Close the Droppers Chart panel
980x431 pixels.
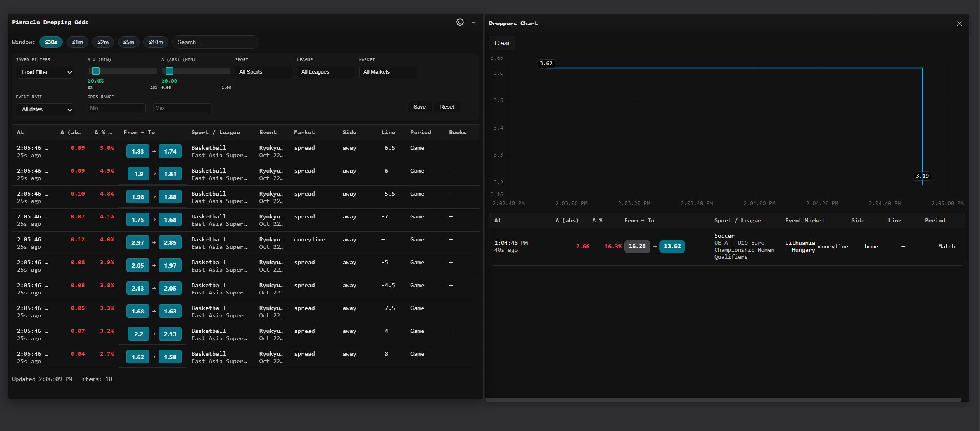point(959,23)
